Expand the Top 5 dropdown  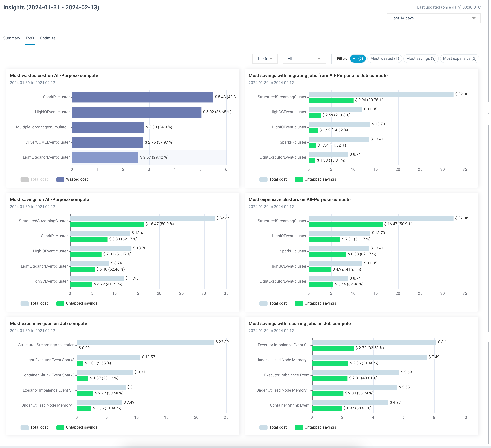(265, 59)
